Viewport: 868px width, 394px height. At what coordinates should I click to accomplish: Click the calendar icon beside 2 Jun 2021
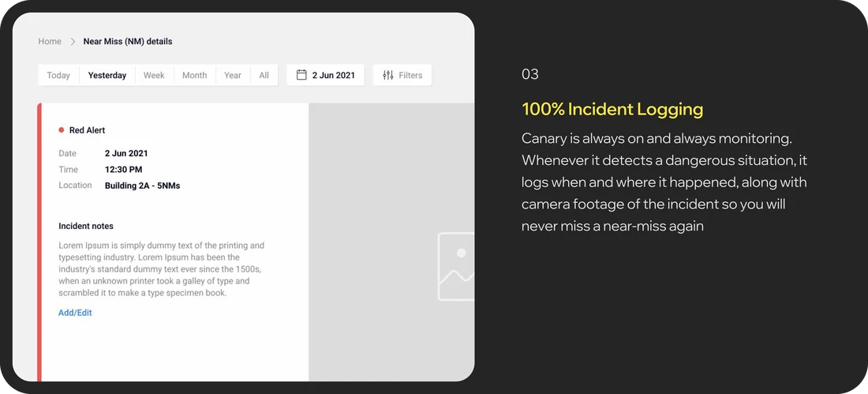pos(301,75)
